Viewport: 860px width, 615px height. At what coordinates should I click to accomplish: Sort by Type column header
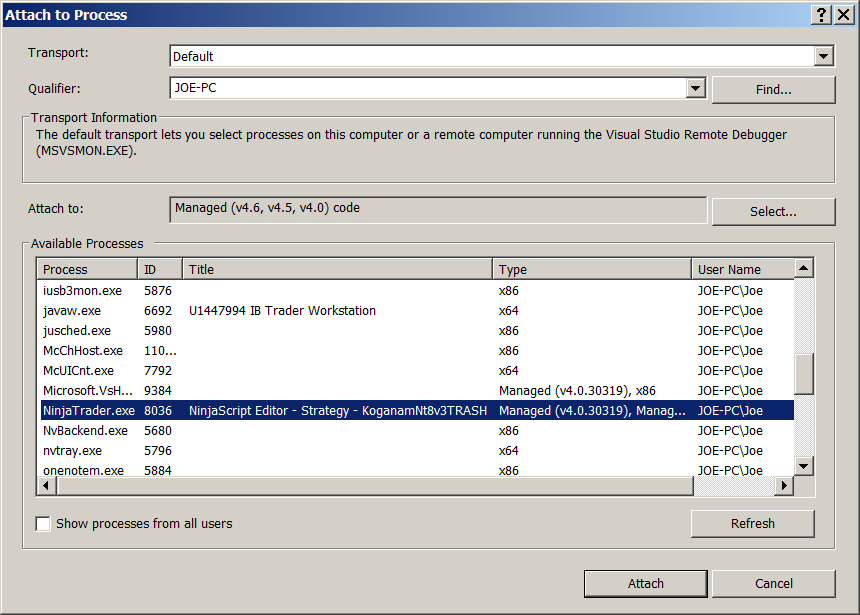tap(592, 269)
